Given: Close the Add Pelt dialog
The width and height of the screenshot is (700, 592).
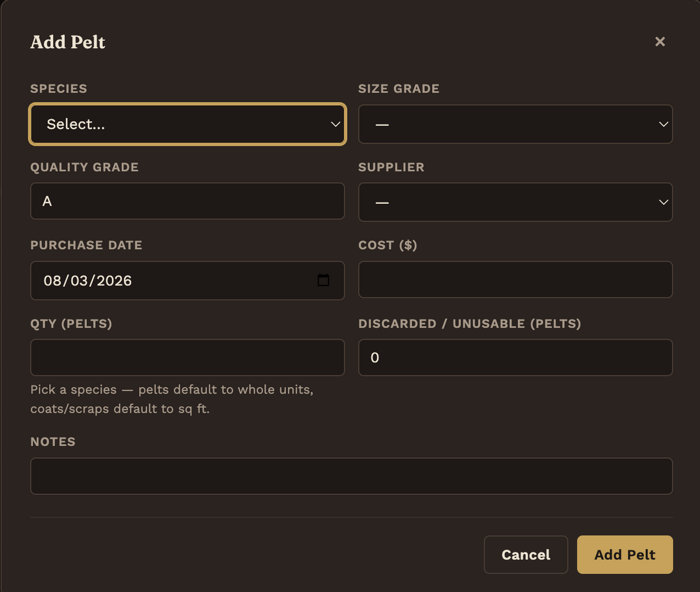Looking at the screenshot, I should tap(660, 41).
